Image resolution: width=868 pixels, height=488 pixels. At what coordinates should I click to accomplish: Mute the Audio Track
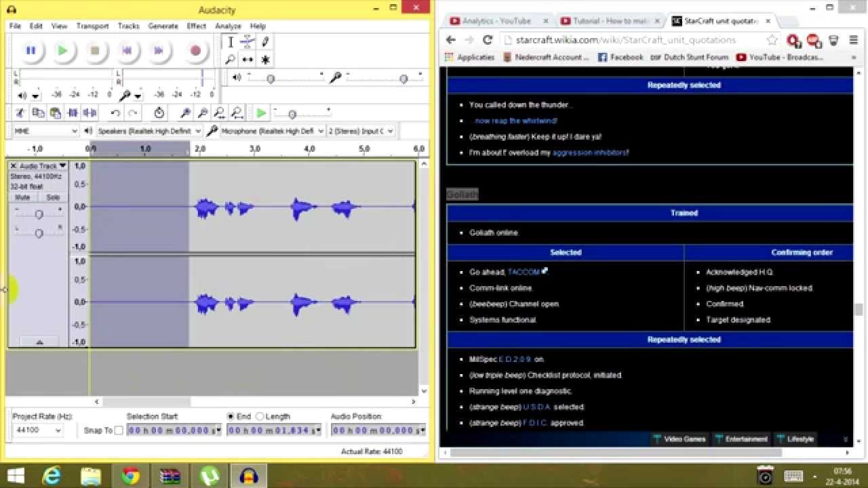point(22,197)
